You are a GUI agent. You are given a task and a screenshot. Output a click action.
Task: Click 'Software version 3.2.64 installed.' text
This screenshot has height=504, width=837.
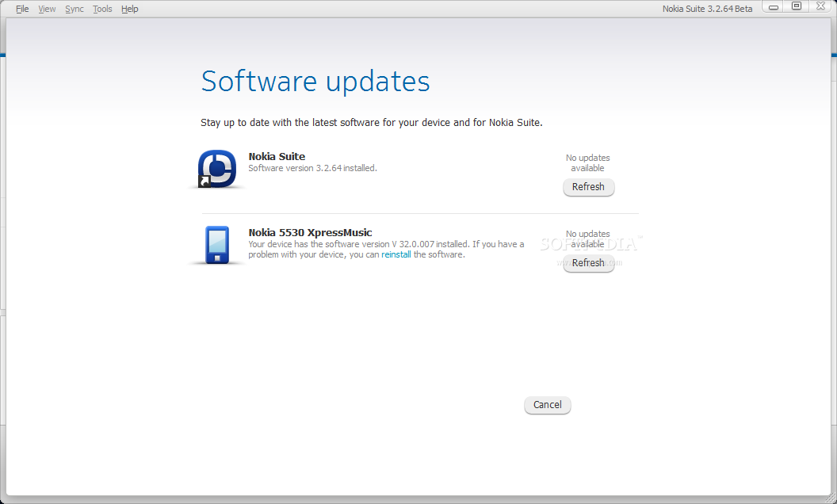[313, 168]
